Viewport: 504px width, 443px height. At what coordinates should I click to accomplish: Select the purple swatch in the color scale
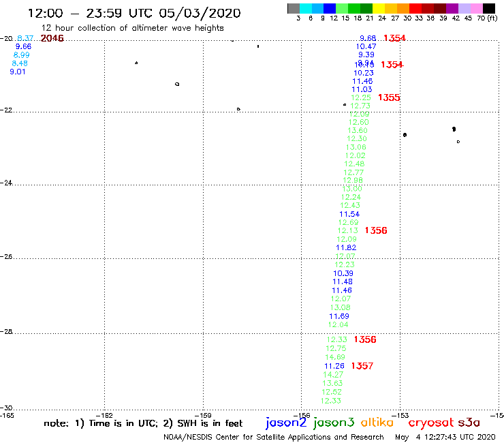pyautogui.click(x=452, y=8)
